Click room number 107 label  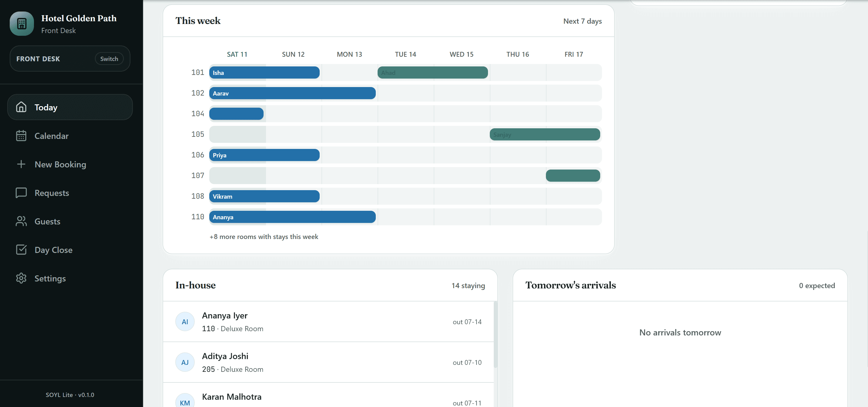coord(198,176)
